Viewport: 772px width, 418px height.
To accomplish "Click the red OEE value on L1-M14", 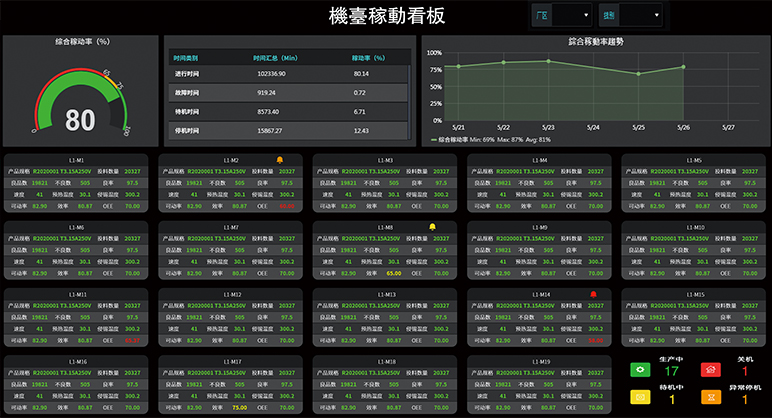I will tap(597, 340).
